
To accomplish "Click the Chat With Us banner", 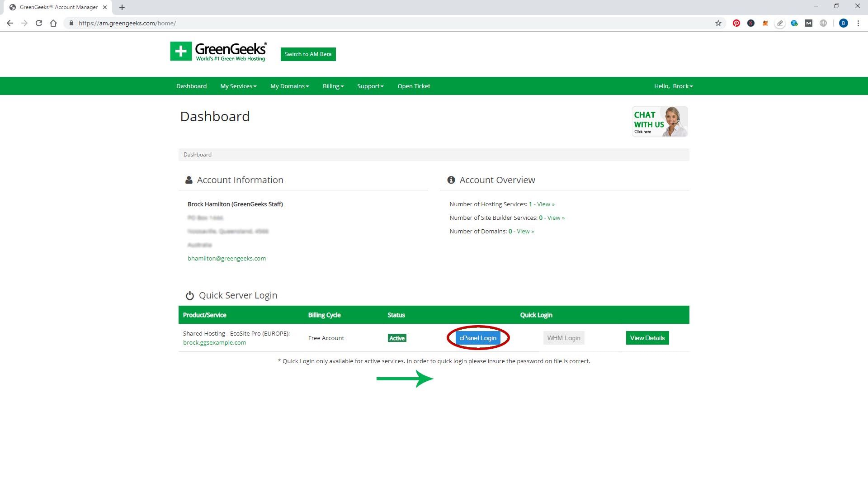I will [660, 122].
